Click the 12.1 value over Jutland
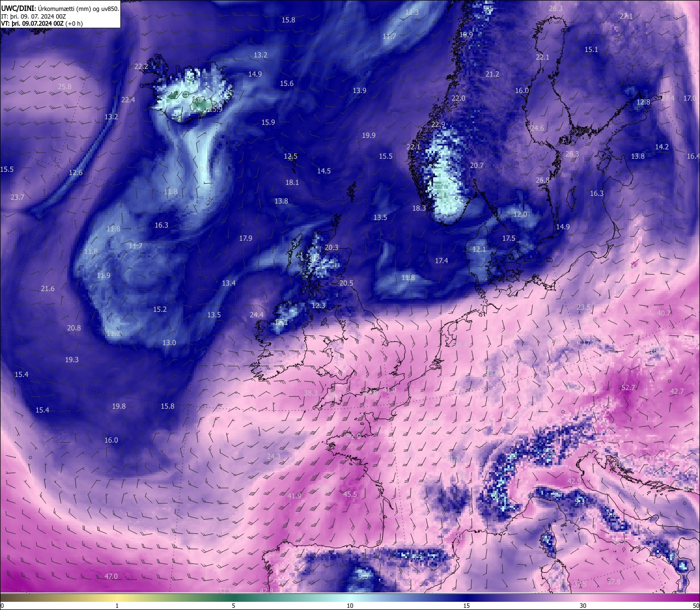This screenshot has width=700, height=610. (479, 249)
